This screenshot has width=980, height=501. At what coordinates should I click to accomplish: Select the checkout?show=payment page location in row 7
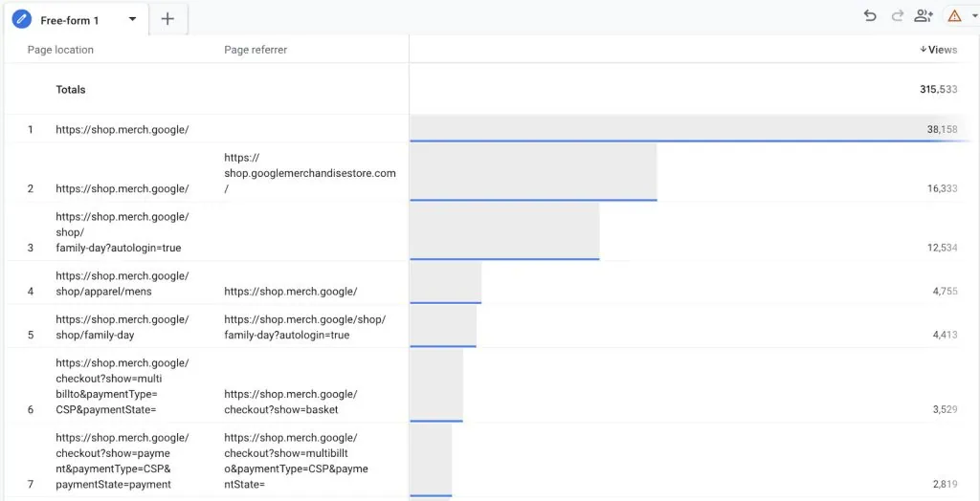pyautogui.click(x=122, y=461)
